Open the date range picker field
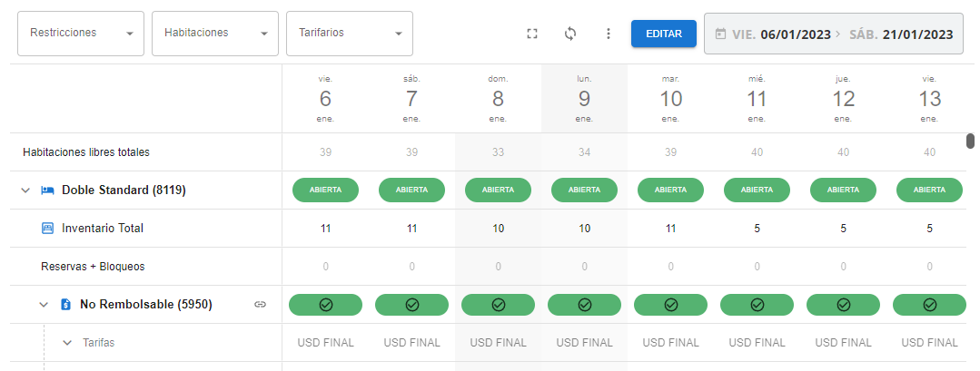 tap(834, 34)
